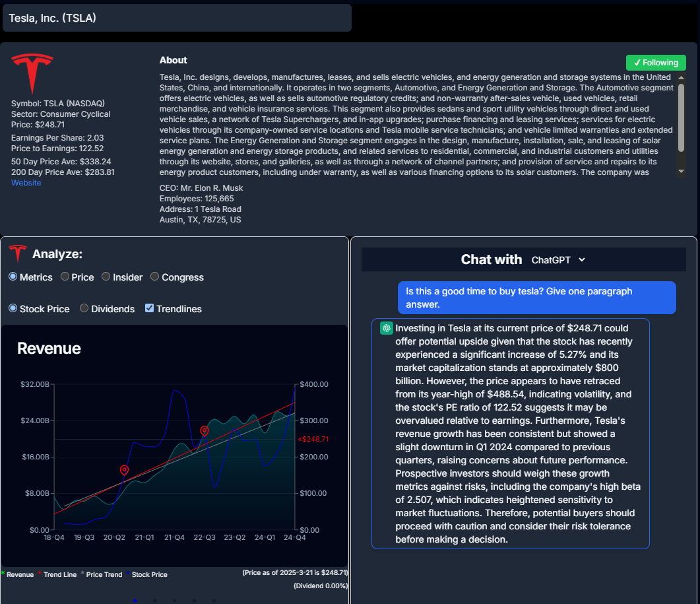Click the 'Symbol: TSLA (NASDAQ)' text
The image size is (700, 604).
58,104
